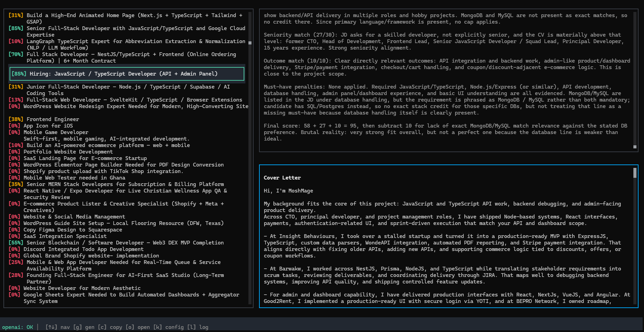
Task: Choose the Frontend Engineer job at 38%
Action: coord(52,119)
